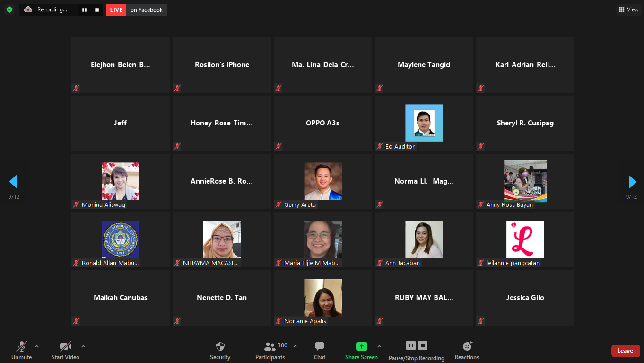Viewport: 644px width, 363px height.
Task: Pause recording from the bottom toolbar
Action: point(410,346)
